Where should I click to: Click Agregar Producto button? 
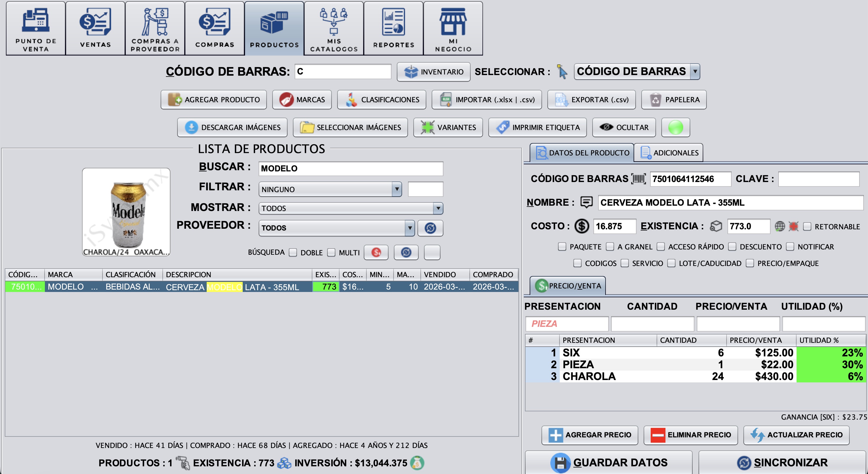[214, 100]
